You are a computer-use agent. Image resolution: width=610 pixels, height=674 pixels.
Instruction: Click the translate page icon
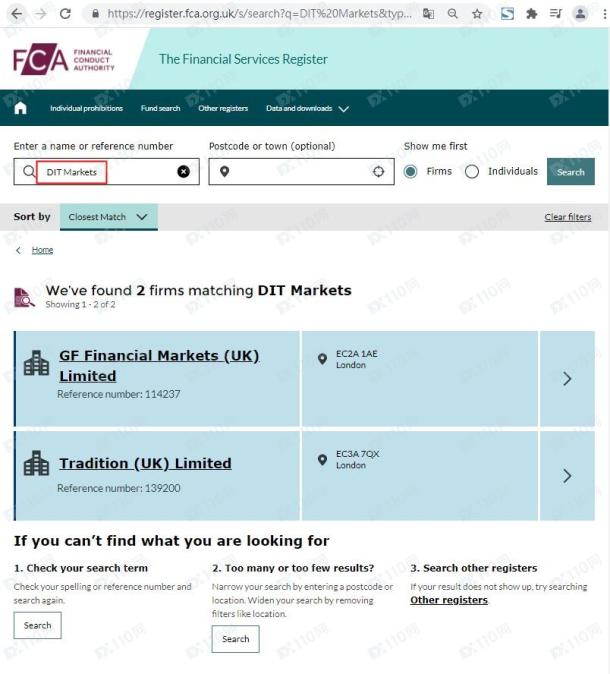click(x=428, y=14)
